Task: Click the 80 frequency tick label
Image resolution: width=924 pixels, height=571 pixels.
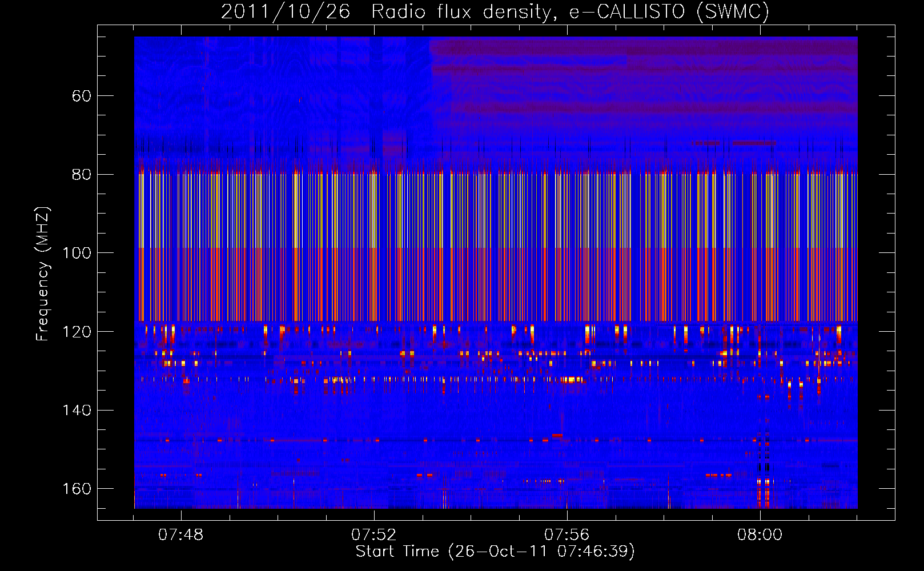Action: [x=82, y=175]
